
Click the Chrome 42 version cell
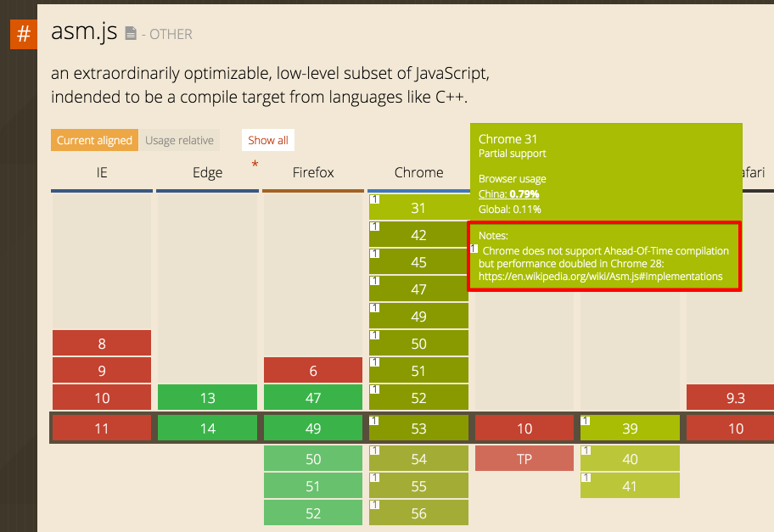click(418, 234)
